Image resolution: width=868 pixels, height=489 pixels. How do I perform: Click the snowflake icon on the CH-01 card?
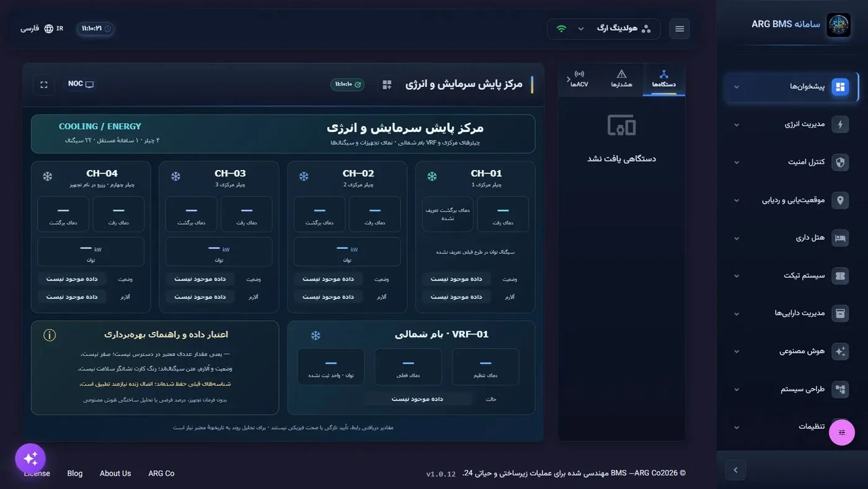[x=432, y=177]
